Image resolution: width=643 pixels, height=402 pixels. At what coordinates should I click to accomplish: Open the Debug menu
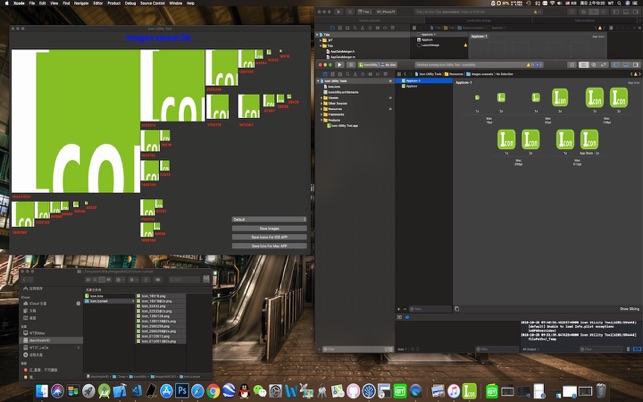point(130,3)
